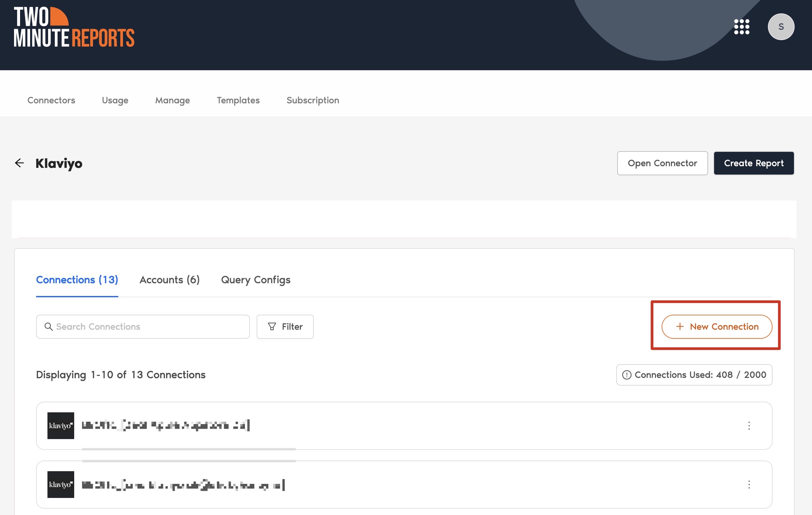The height and width of the screenshot is (515, 812).
Task: Open the Connectors navigation tab
Action: (x=51, y=100)
